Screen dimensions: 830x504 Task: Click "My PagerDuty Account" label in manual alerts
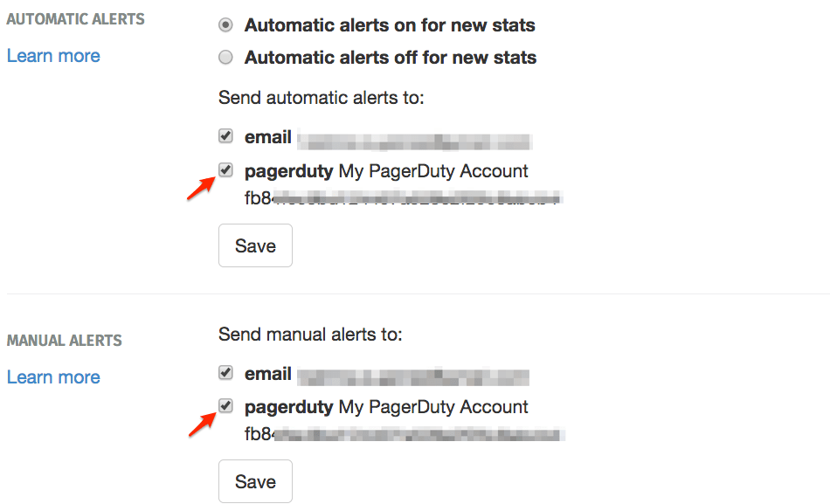(433, 407)
